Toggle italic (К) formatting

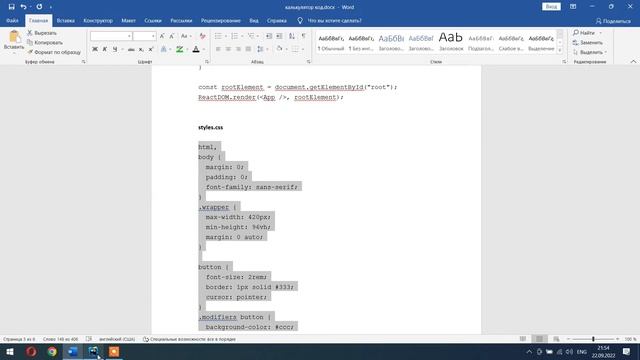tap(105, 49)
